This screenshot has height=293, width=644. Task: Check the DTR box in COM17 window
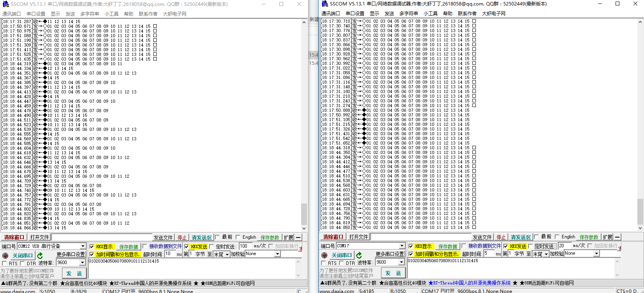[x=342, y=263]
